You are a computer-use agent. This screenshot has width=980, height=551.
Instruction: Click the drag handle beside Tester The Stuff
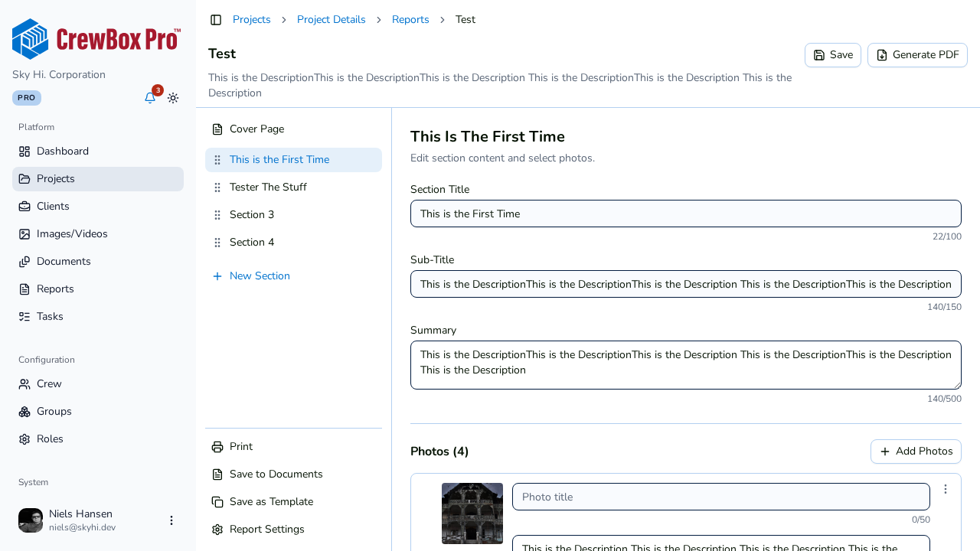[x=217, y=187]
